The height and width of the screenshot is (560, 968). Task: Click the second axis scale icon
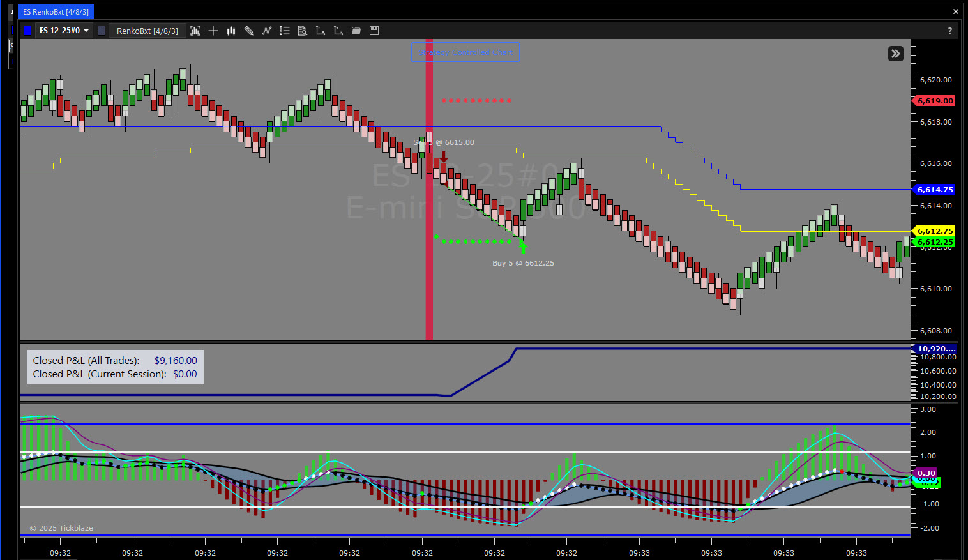tap(338, 31)
